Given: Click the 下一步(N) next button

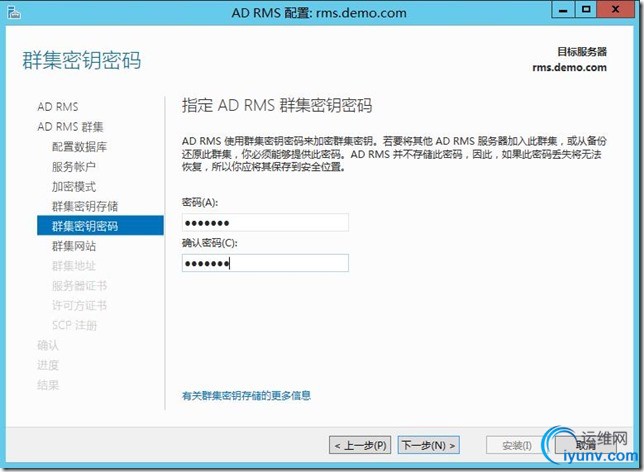Looking at the screenshot, I should pyautogui.click(x=428, y=445).
